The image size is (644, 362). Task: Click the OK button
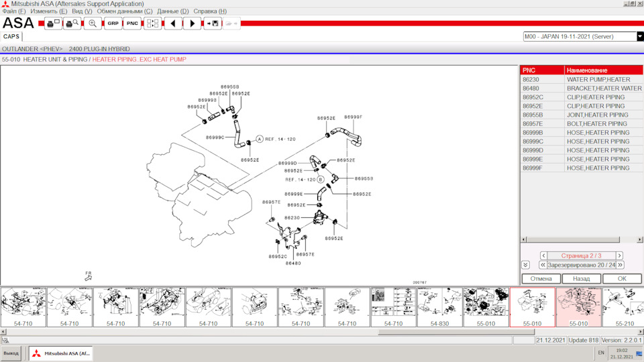point(622,279)
